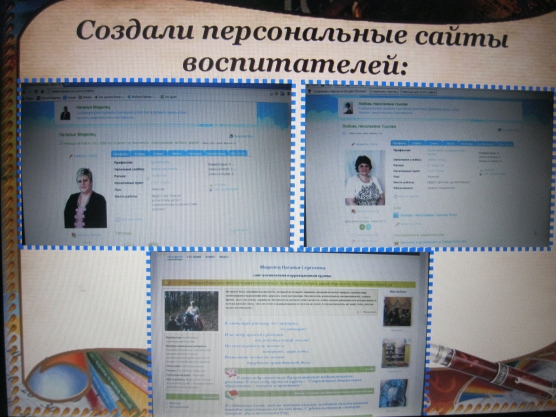Click Ушкова's large profile photo
Screen dimensions: 556x417
pyautogui.click(x=365, y=178)
